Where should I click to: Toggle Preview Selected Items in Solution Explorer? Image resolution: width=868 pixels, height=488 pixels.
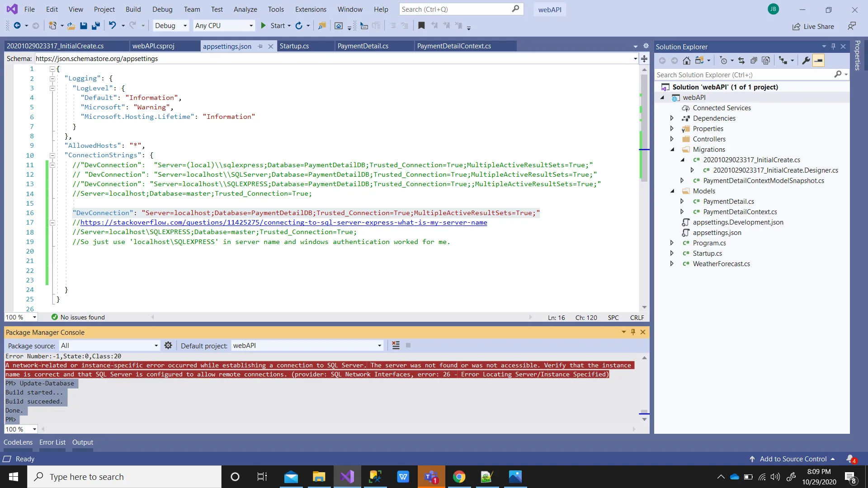[x=819, y=61]
